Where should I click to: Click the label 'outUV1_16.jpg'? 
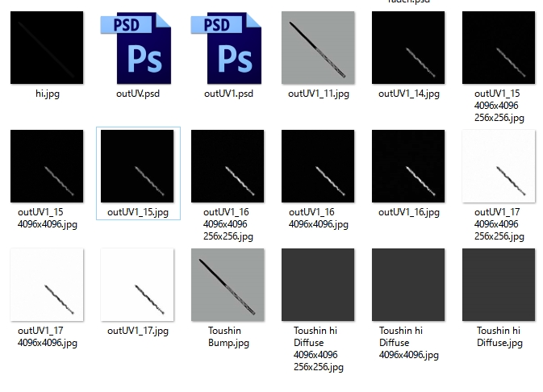[409, 213]
